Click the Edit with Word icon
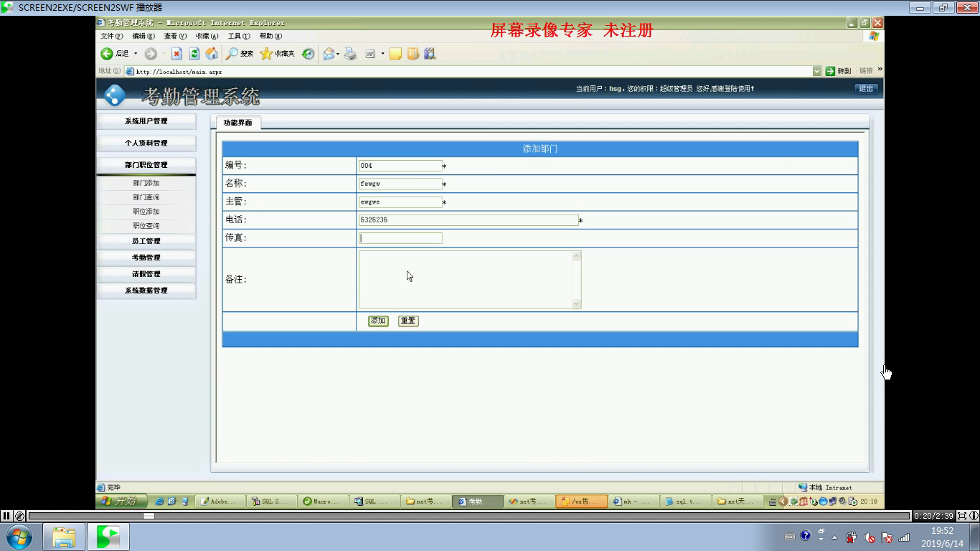980x551 pixels. [370, 54]
